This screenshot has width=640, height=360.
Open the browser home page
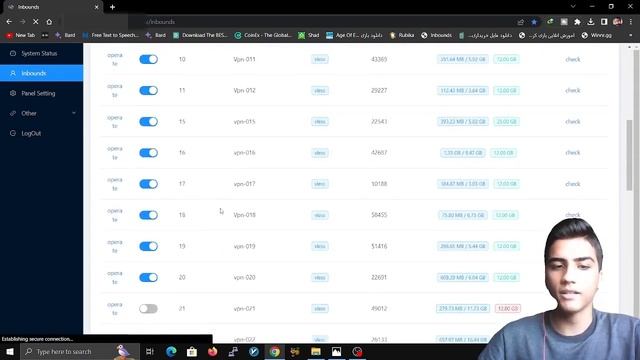click(49, 22)
